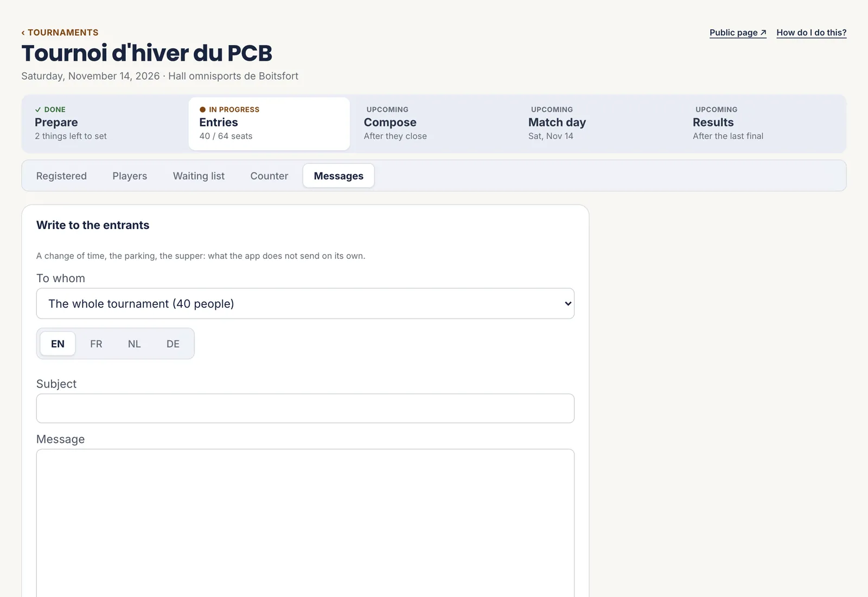868x597 pixels.
Task: Click the date and venue subtitle
Action: point(159,76)
